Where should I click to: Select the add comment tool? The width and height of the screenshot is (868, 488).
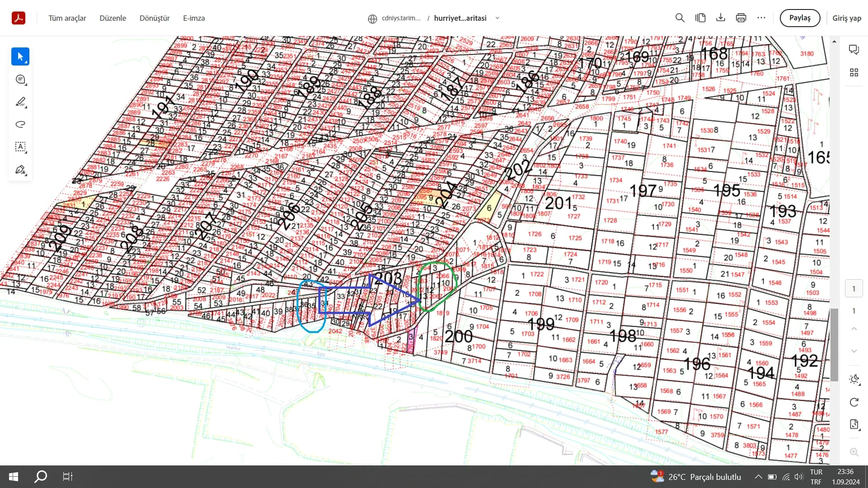[20, 80]
